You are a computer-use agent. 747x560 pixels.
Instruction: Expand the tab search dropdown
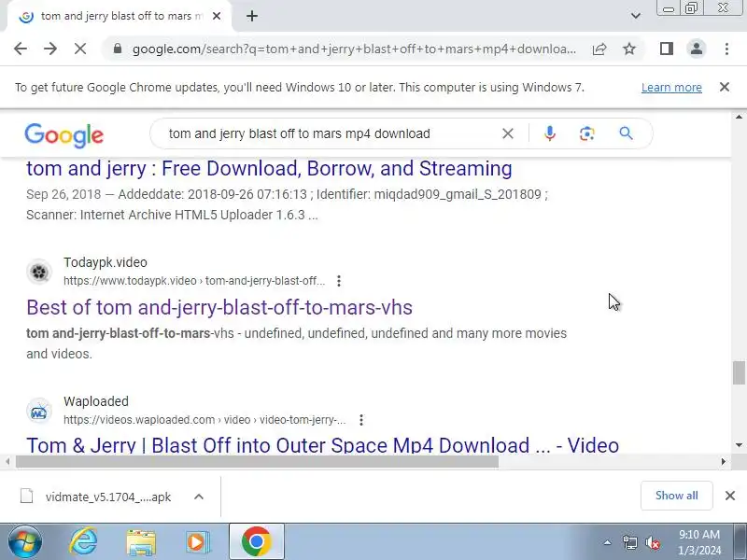click(x=636, y=16)
